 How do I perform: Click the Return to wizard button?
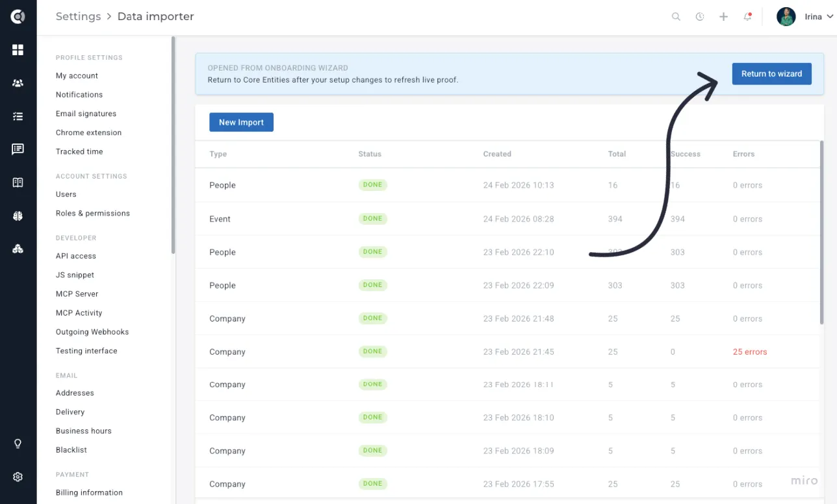[772, 73]
